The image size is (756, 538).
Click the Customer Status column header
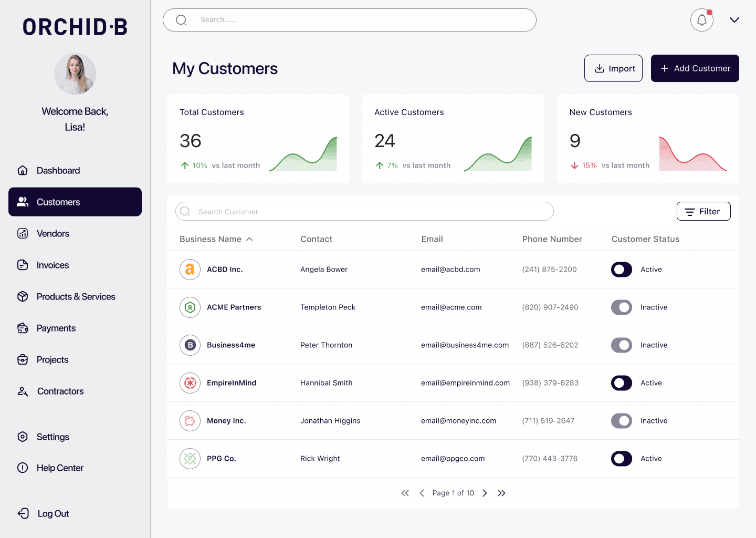(x=645, y=239)
